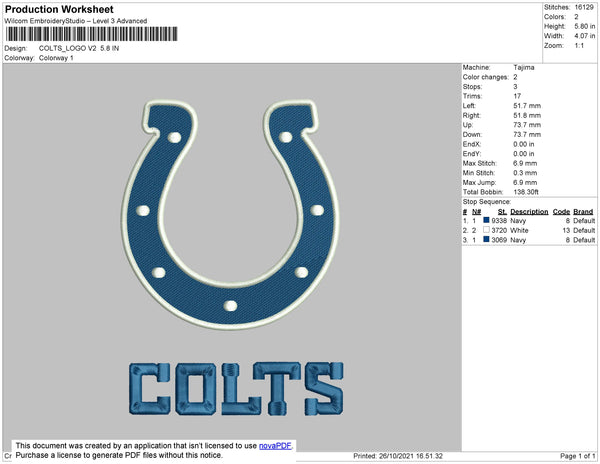Click stitch count 3069 in stop row 3

point(499,240)
